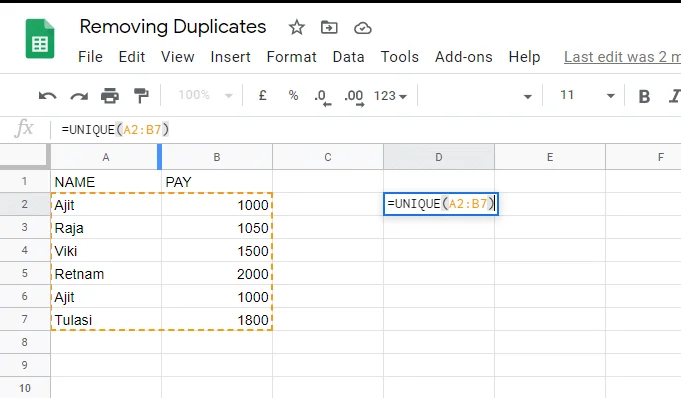Click the NAME header cell

(x=106, y=182)
